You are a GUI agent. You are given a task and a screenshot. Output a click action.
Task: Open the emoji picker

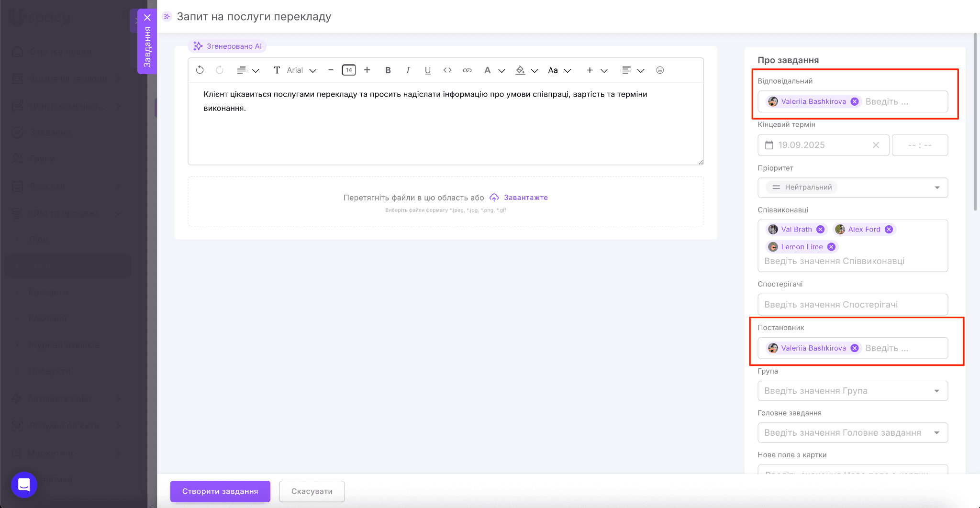click(660, 70)
